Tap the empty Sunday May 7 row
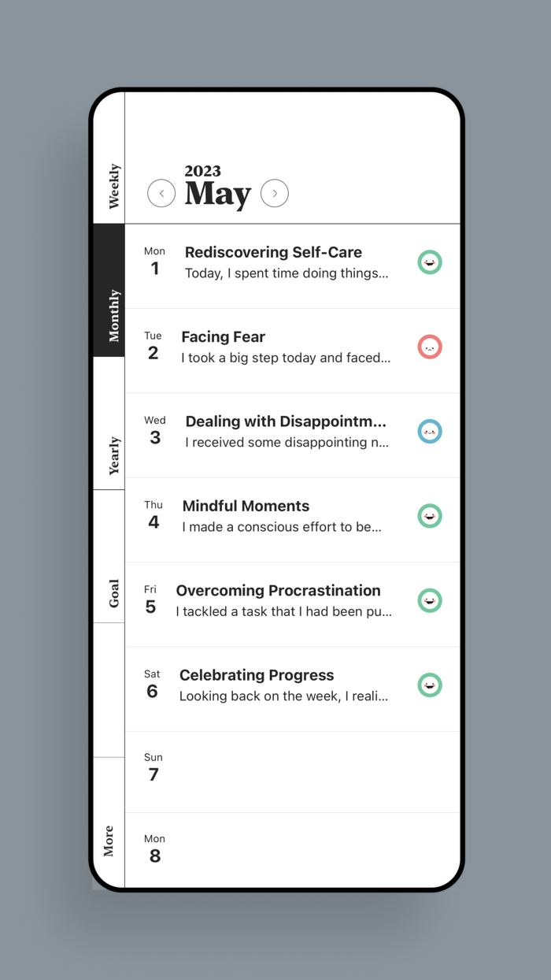This screenshot has height=980, width=551. [291, 768]
